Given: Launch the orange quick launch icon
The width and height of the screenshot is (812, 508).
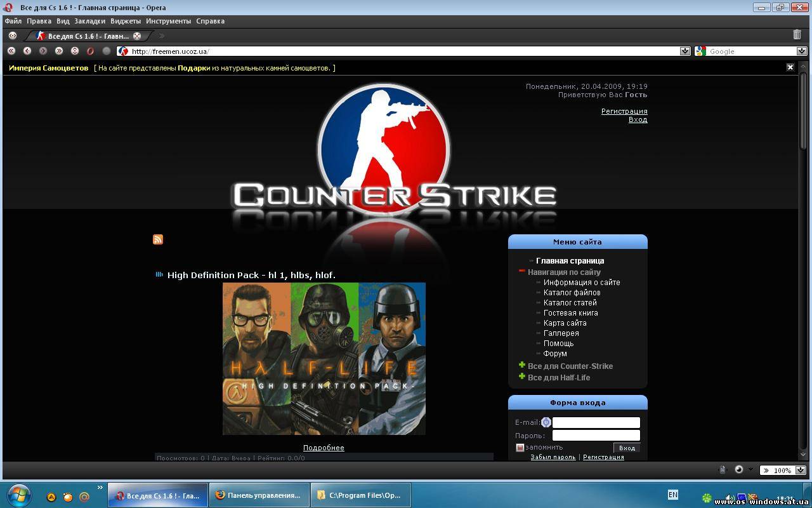Looking at the screenshot, I should point(68,497).
